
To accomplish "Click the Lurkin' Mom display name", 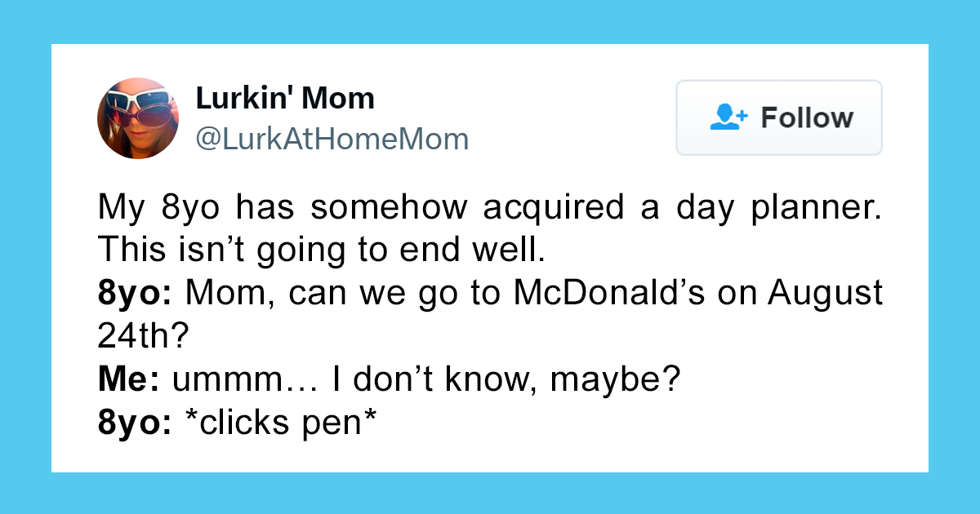I will coord(285,99).
